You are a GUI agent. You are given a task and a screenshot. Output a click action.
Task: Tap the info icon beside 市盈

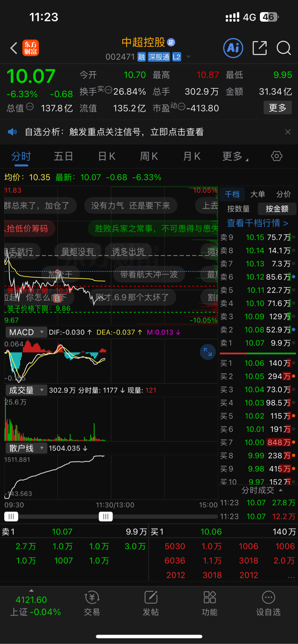(x=181, y=107)
